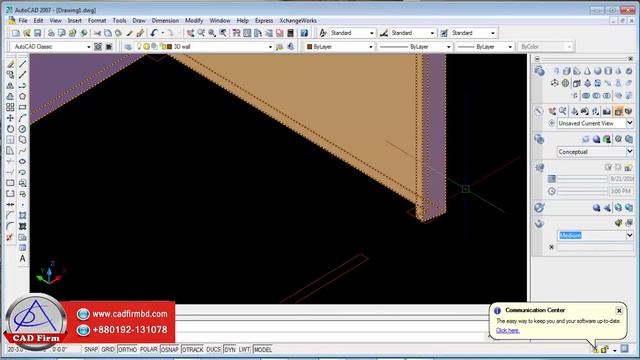This screenshot has width=640, height=360.
Task: Open the Modify menu
Action: [194, 20]
